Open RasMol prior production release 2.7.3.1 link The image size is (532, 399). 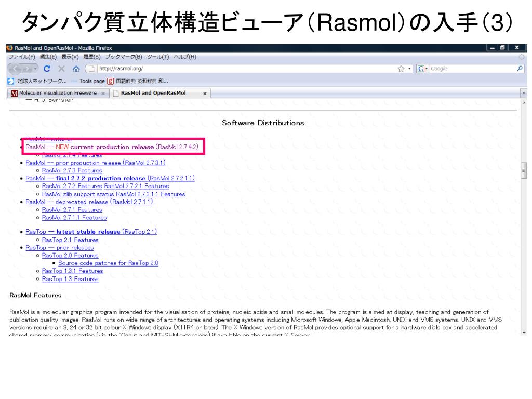(96, 163)
